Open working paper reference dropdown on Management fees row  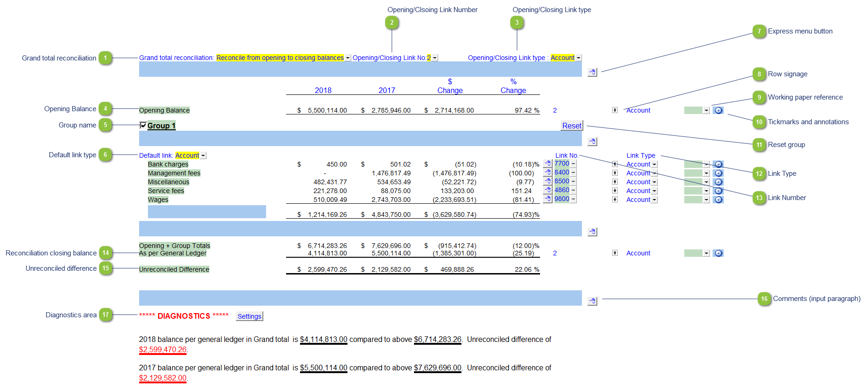pos(706,174)
